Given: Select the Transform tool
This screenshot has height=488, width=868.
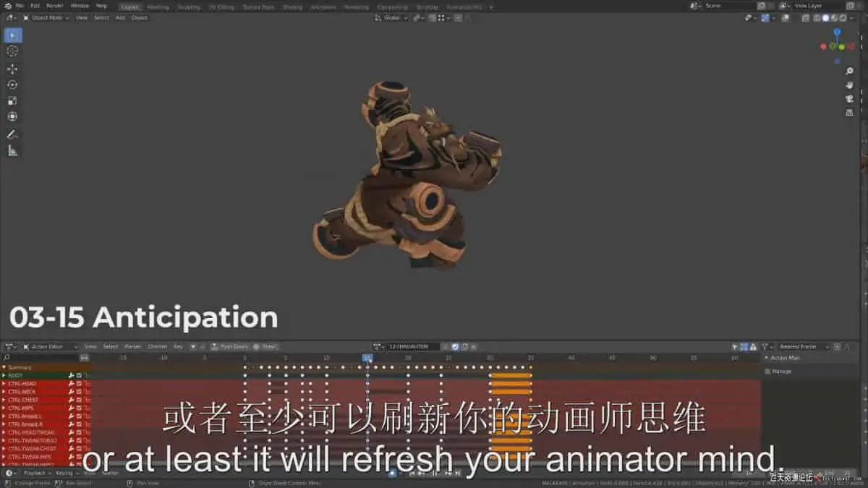Looking at the screenshot, I should coord(13,116).
